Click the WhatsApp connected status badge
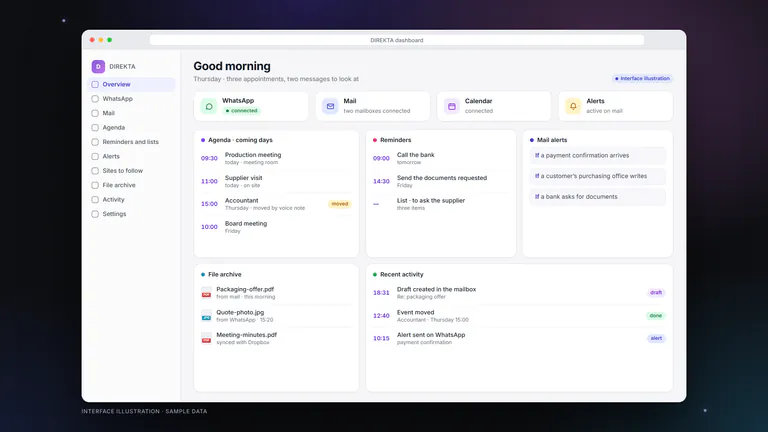 (241, 111)
